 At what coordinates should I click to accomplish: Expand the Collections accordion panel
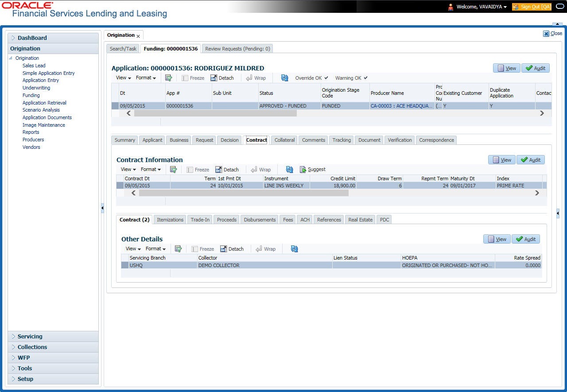pos(53,347)
